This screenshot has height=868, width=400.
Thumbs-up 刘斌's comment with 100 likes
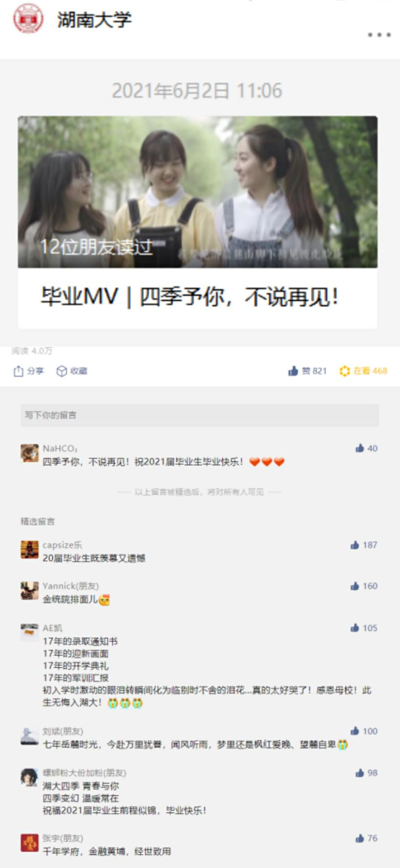point(364,731)
